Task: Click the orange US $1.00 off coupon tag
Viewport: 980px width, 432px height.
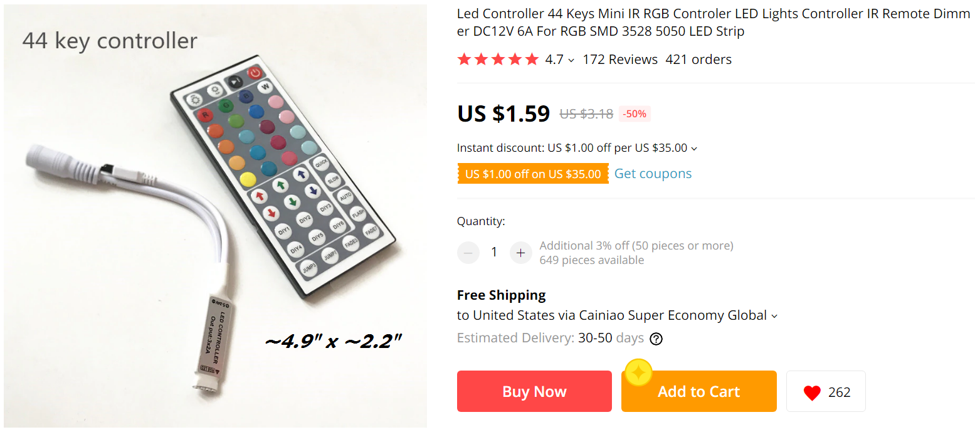Action: point(533,174)
